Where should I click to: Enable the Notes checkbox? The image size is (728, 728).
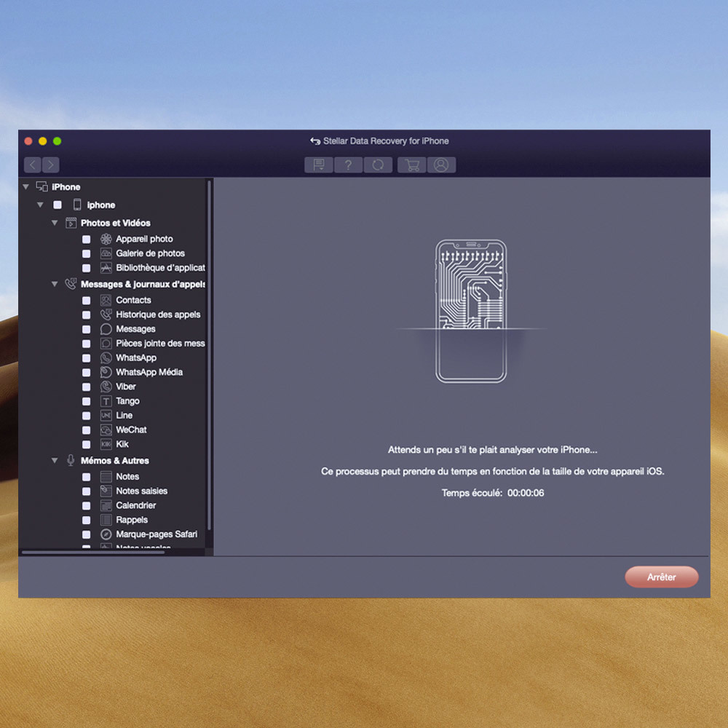point(87,477)
